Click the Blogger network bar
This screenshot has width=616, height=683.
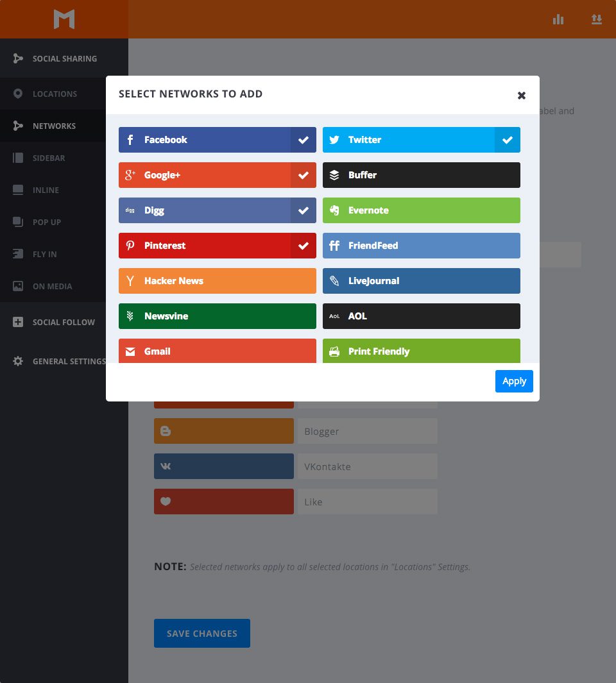click(224, 431)
